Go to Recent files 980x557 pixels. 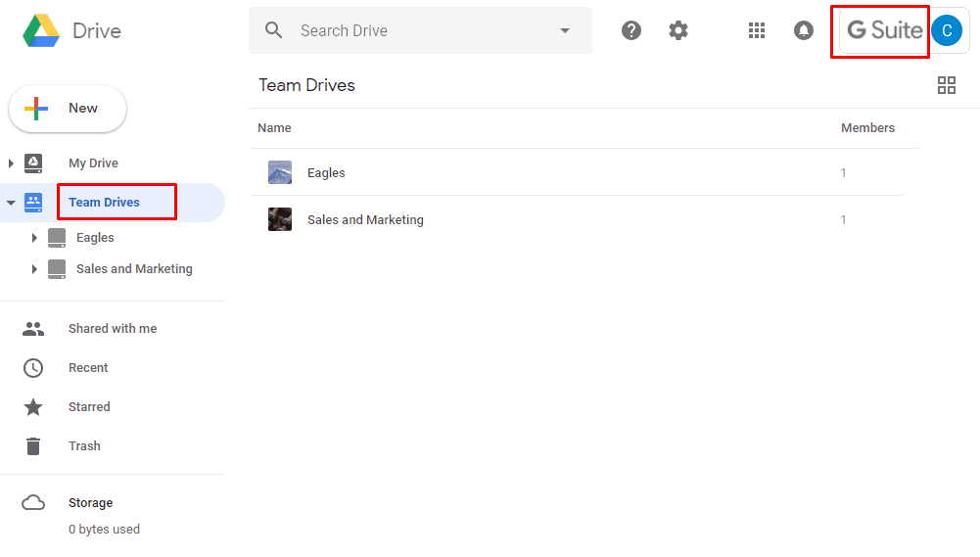pyautogui.click(x=88, y=368)
